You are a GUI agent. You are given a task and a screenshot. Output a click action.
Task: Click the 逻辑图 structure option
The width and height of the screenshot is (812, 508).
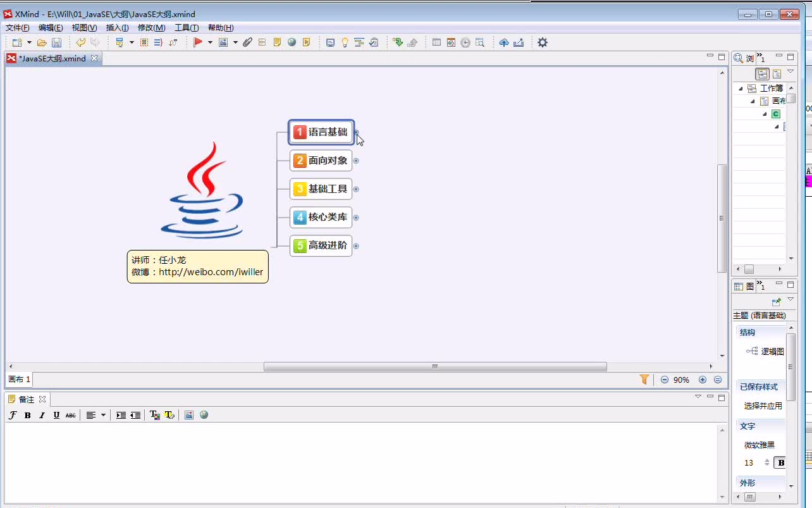[x=765, y=351]
